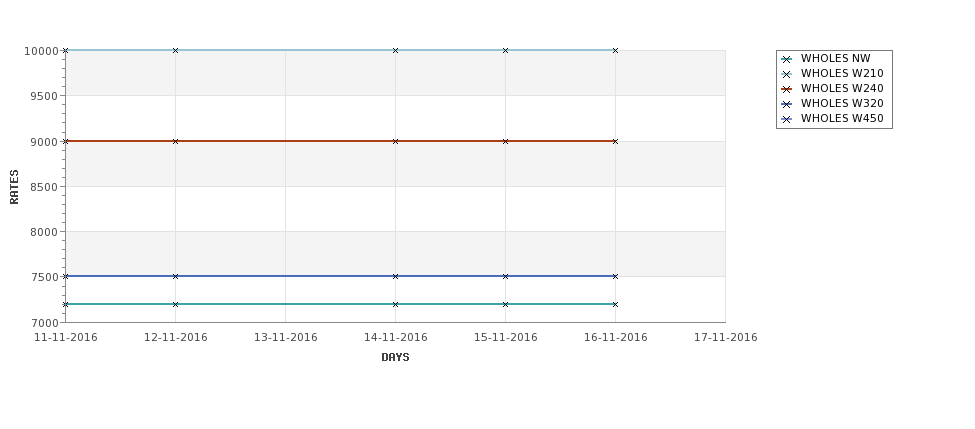Click the 17-11-2016 x-axis date label
The height and width of the screenshot is (429, 975).
point(726,338)
